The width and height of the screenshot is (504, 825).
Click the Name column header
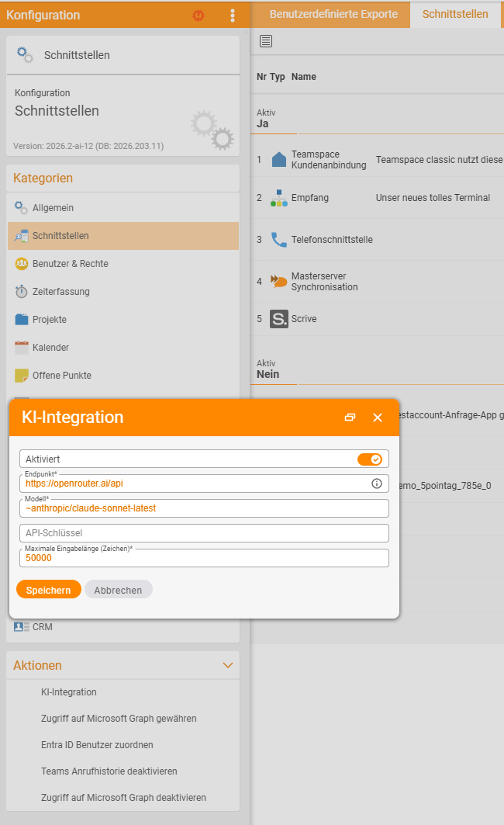tap(304, 76)
